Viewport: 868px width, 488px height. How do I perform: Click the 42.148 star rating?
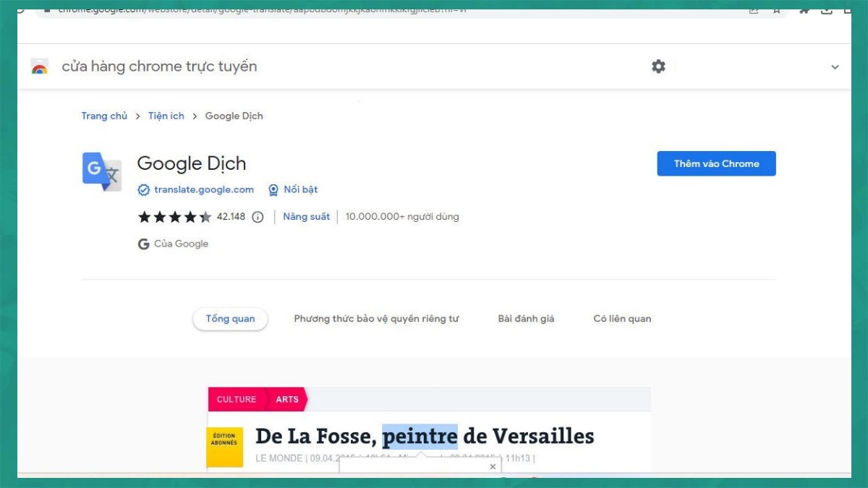coord(232,216)
